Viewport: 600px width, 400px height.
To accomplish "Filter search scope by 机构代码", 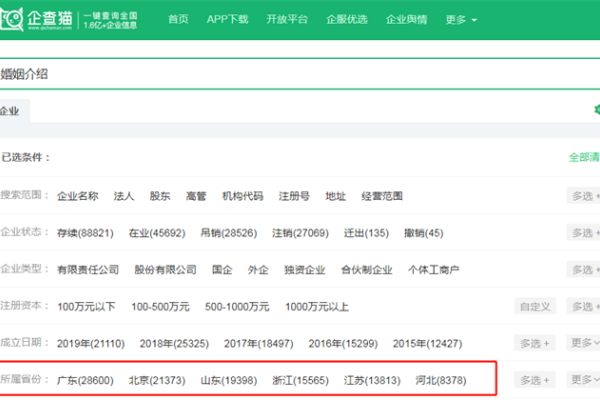I will (243, 196).
